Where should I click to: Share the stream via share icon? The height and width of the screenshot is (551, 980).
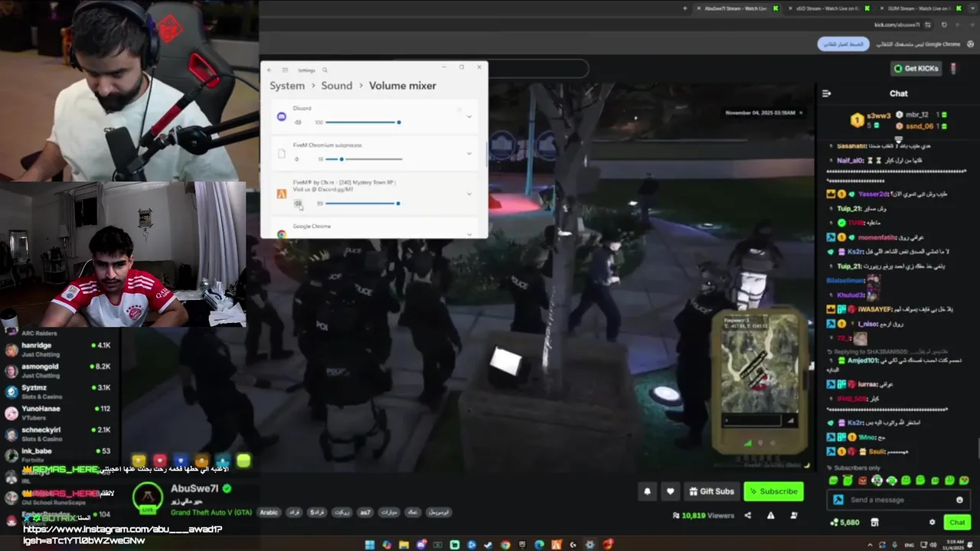coord(748,516)
